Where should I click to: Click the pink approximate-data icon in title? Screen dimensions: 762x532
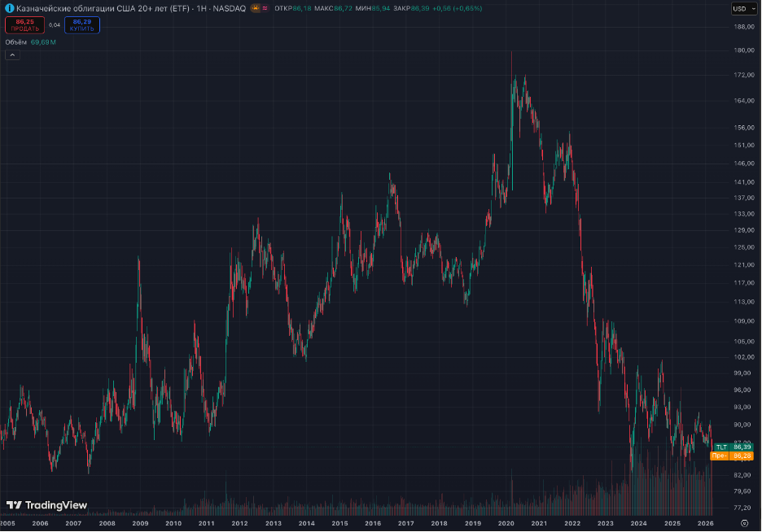(265, 8)
